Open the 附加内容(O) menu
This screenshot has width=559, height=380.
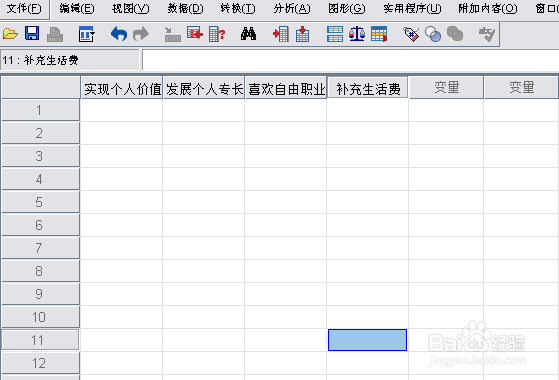pyautogui.click(x=487, y=8)
